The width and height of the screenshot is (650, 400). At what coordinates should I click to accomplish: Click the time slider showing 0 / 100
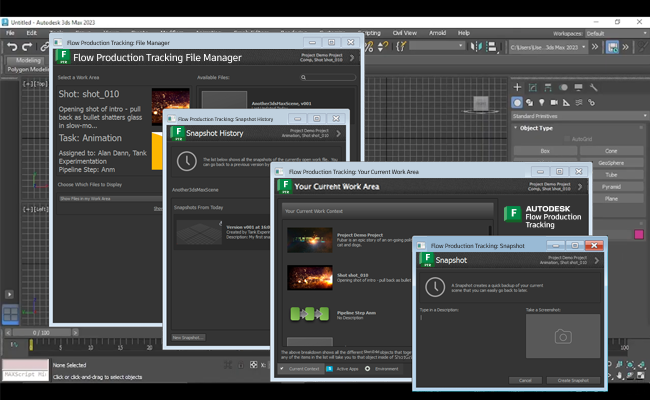coord(41,332)
